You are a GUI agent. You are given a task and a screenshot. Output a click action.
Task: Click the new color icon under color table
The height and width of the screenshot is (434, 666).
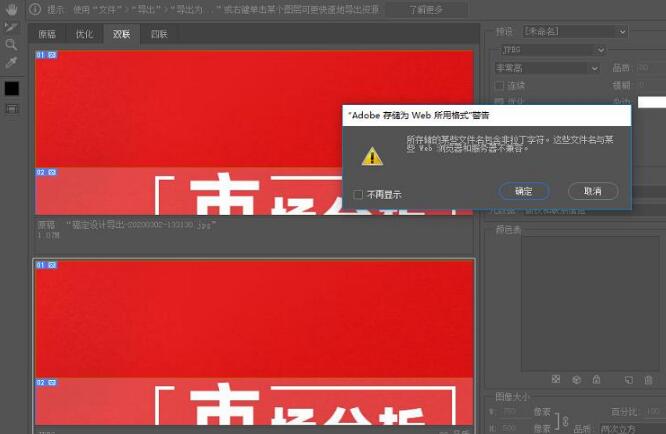(628, 380)
